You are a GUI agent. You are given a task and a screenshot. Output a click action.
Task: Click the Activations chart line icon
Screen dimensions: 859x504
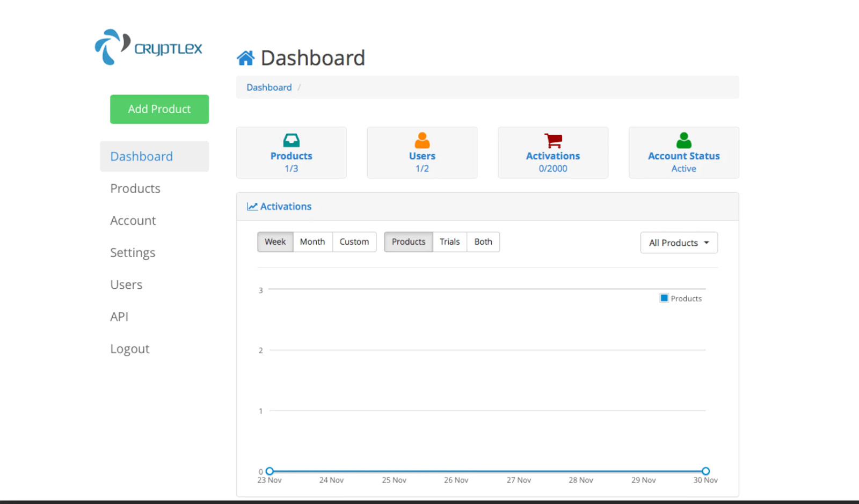[x=252, y=206]
